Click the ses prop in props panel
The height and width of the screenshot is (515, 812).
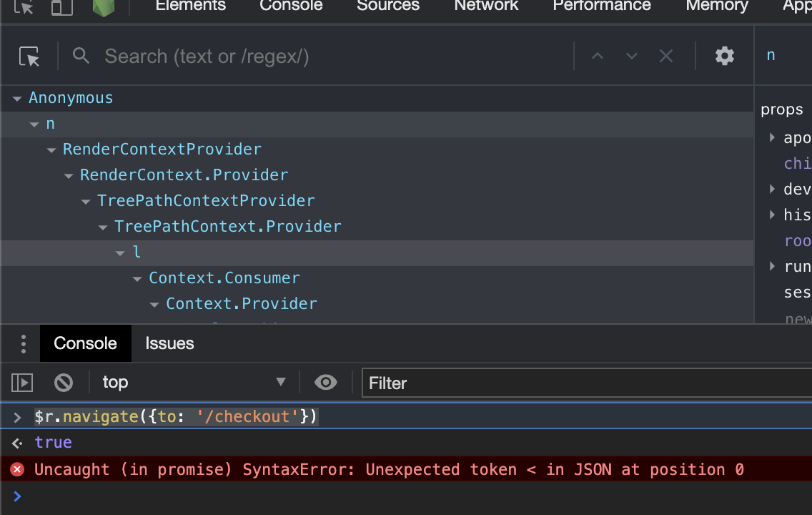798,293
